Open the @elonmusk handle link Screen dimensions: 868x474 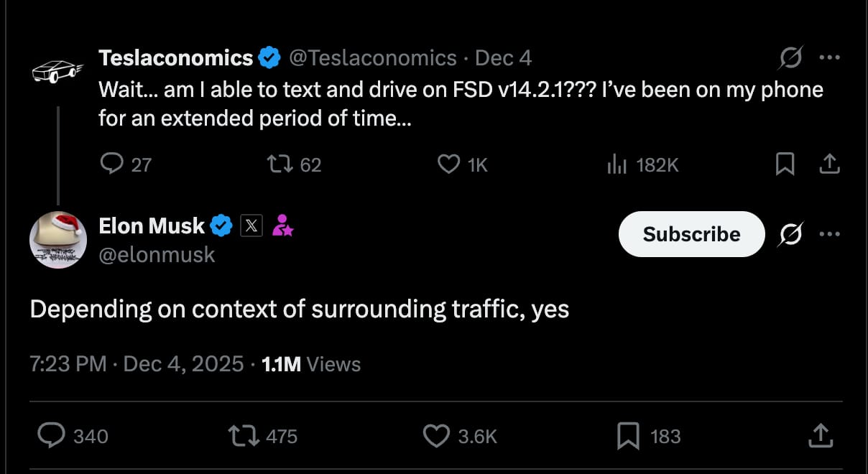coord(157,254)
